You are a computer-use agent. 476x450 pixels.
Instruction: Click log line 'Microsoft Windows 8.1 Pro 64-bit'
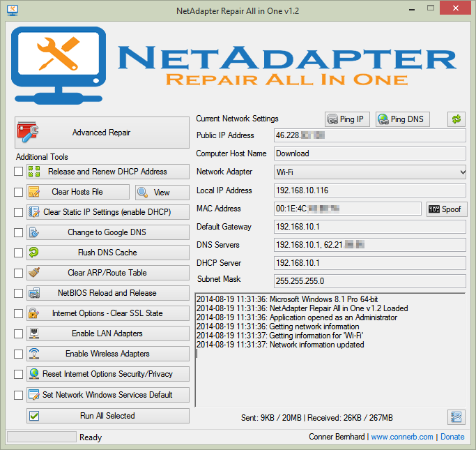287,299
